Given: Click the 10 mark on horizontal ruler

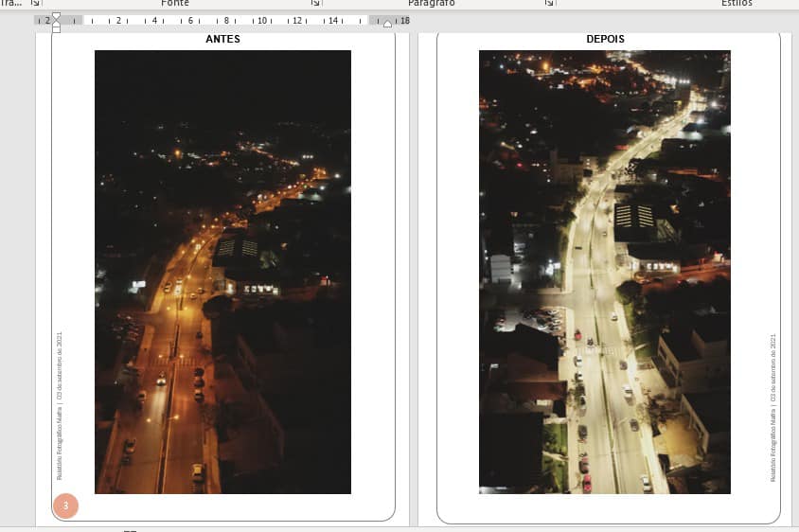Looking at the screenshot, I should click(262, 20).
